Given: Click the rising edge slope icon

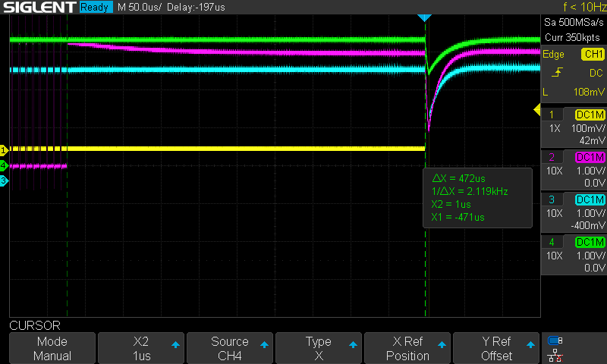Looking at the screenshot, I should (x=557, y=73).
